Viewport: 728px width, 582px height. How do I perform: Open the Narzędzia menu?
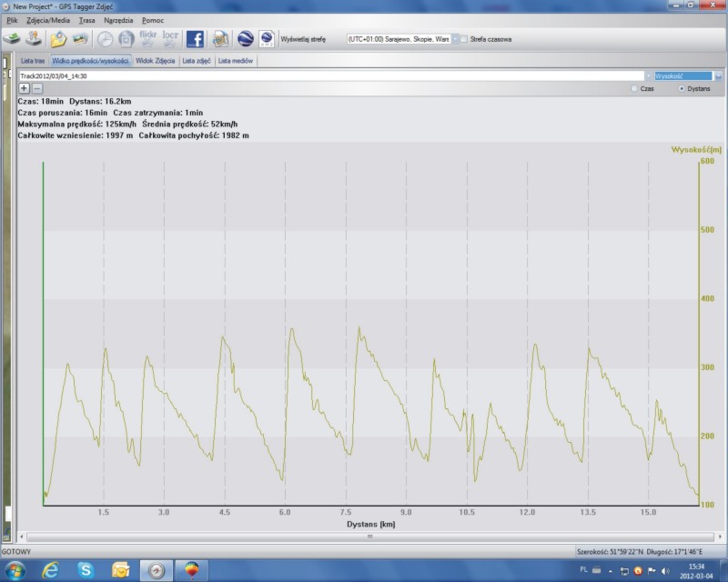click(118, 20)
